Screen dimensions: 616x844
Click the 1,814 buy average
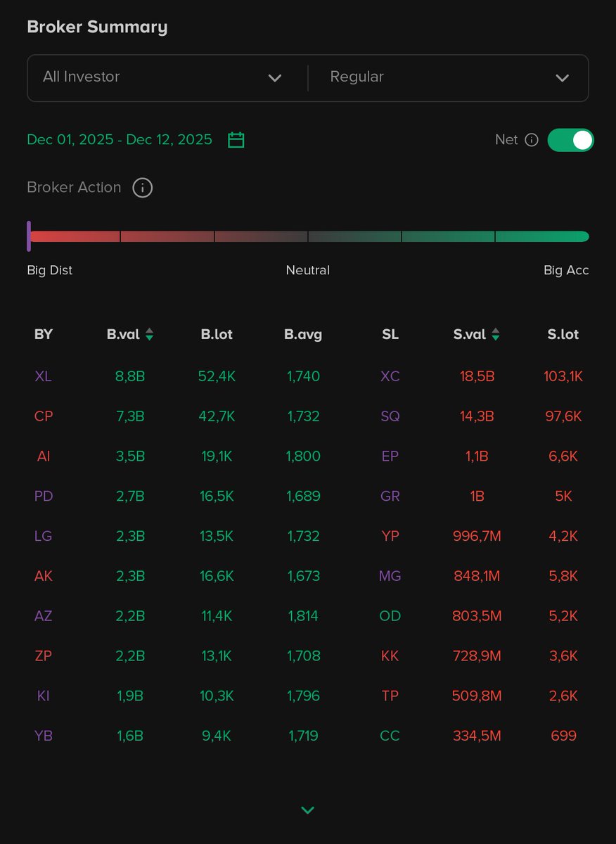(x=303, y=616)
